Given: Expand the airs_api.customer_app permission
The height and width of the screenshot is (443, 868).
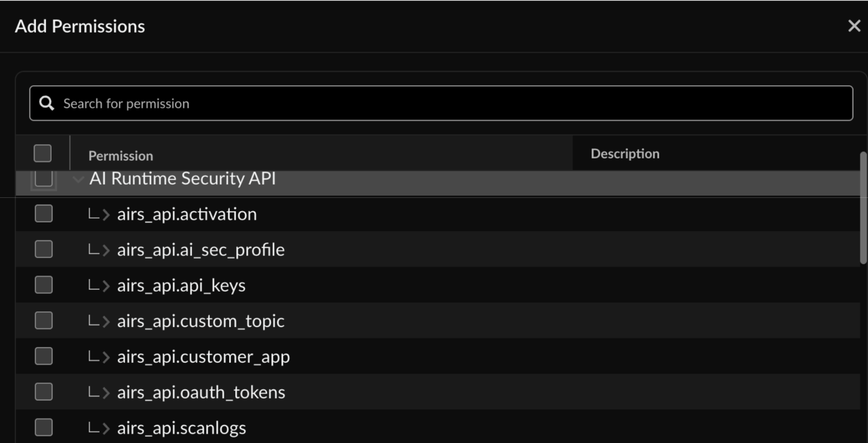Looking at the screenshot, I should (x=106, y=356).
